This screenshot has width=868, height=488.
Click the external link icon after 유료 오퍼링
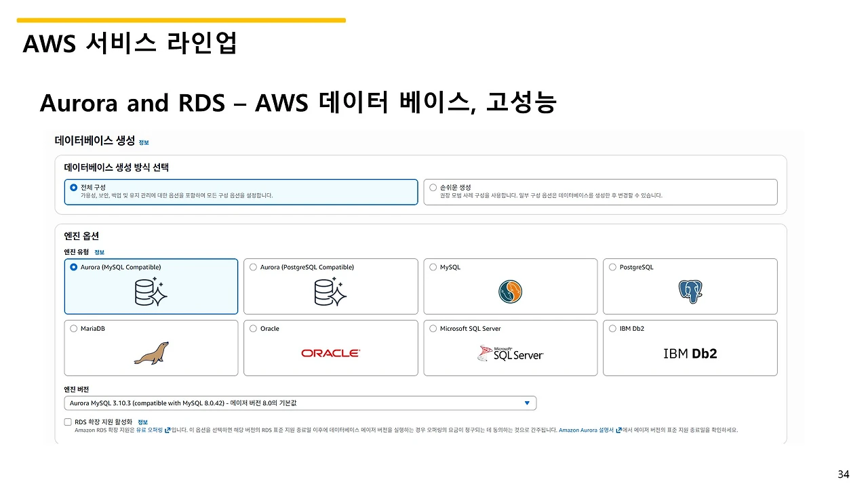(167, 430)
